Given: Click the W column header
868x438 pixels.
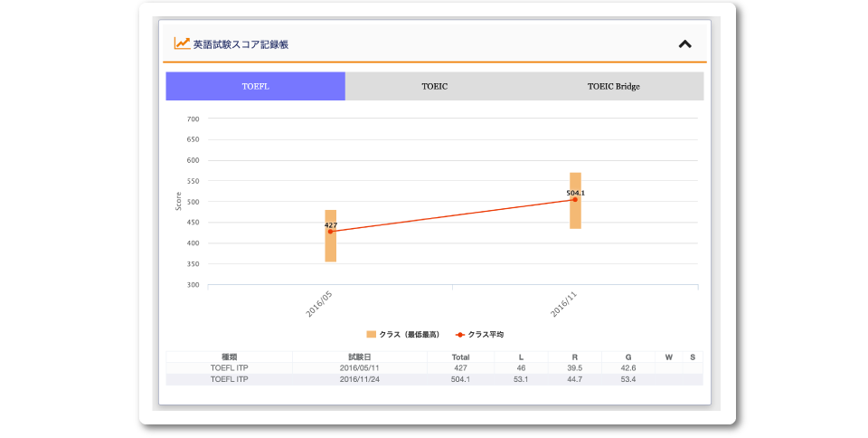Looking at the screenshot, I should pos(669,357).
